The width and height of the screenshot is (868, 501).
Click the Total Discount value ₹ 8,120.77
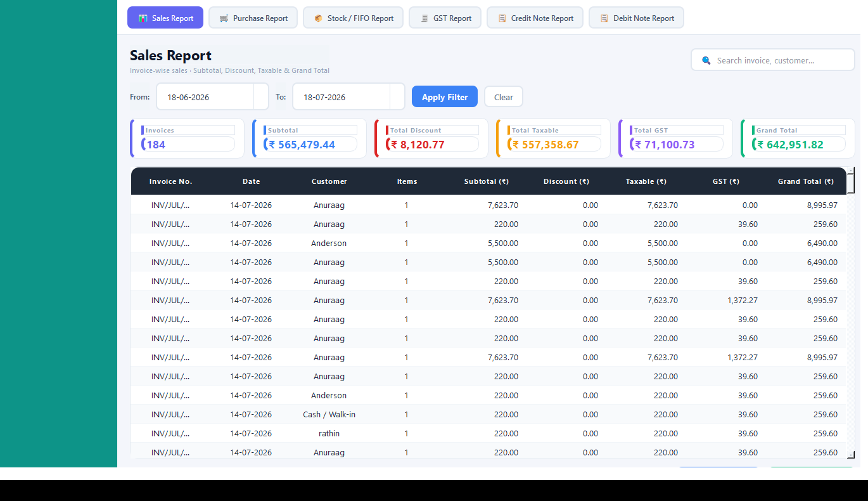[418, 145]
